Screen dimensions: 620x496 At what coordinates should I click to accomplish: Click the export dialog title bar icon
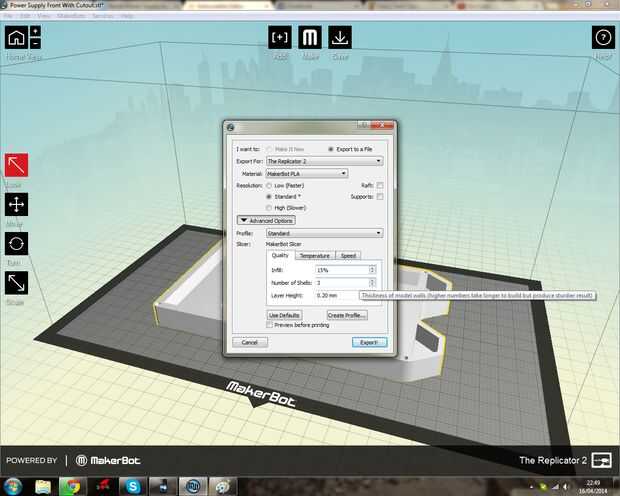tap(231, 127)
